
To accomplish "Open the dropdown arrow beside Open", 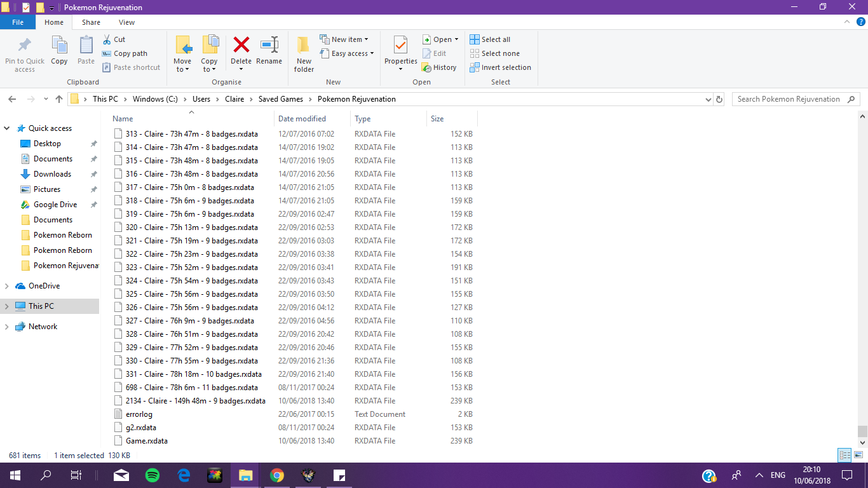I will click(456, 39).
